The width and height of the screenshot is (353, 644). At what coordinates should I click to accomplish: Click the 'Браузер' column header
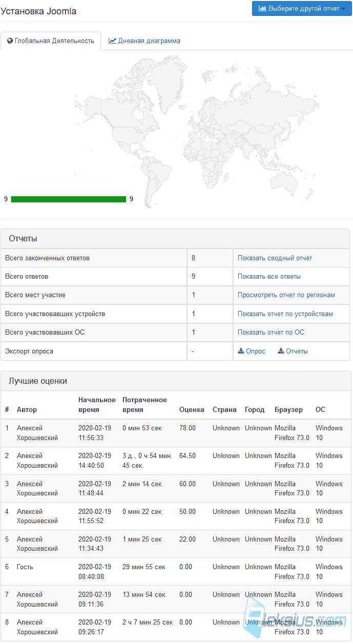click(288, 409)
